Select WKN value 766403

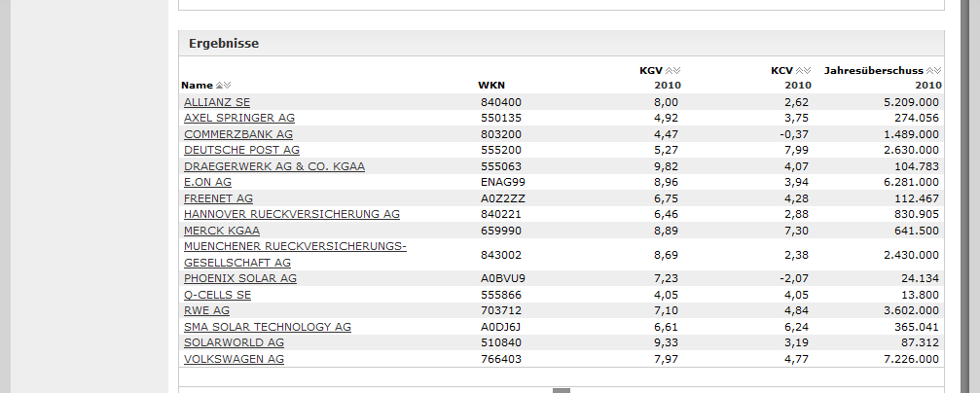coord(500,359)
